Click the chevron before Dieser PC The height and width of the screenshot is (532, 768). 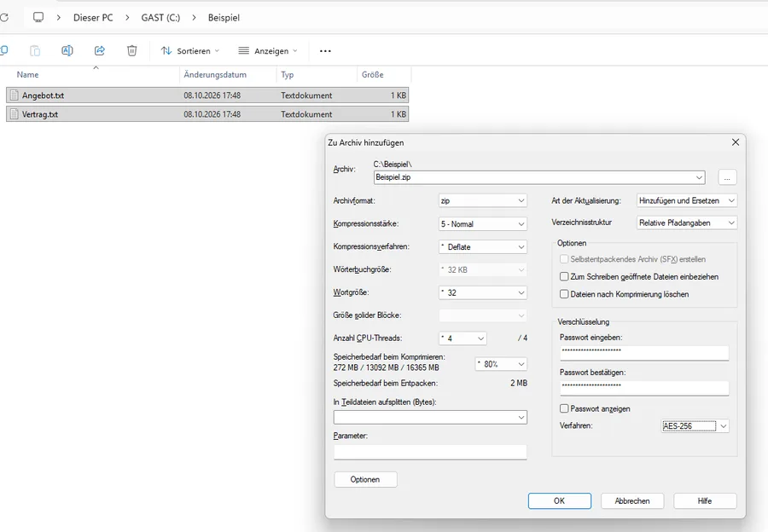58,18
